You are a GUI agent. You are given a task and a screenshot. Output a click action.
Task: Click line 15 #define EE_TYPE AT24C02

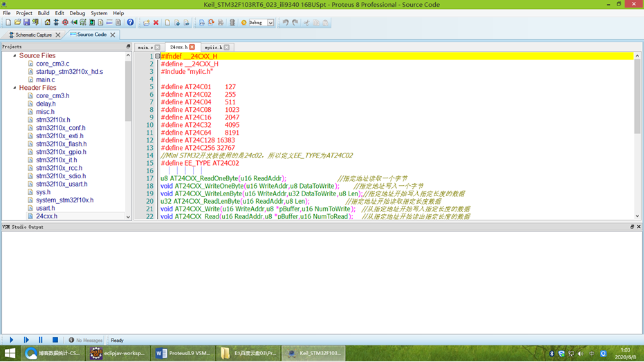coord(200,163)
